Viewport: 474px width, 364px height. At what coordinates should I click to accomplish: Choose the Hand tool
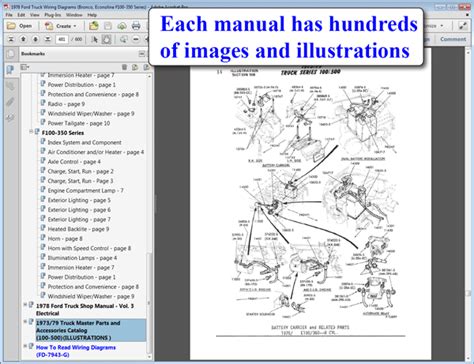click(x=106, y=39)
